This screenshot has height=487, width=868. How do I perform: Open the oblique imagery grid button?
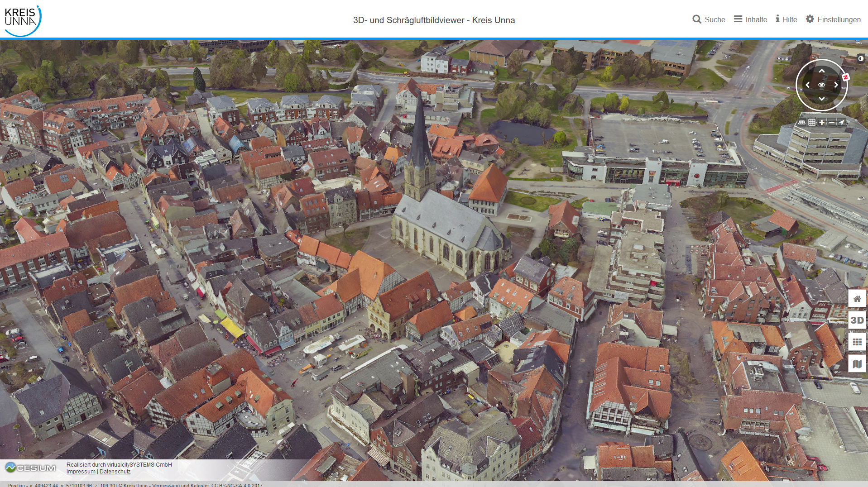857,342
